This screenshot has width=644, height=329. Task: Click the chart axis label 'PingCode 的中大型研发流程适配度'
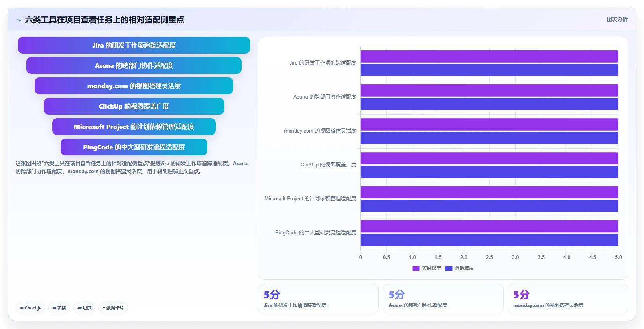[315, 232]
